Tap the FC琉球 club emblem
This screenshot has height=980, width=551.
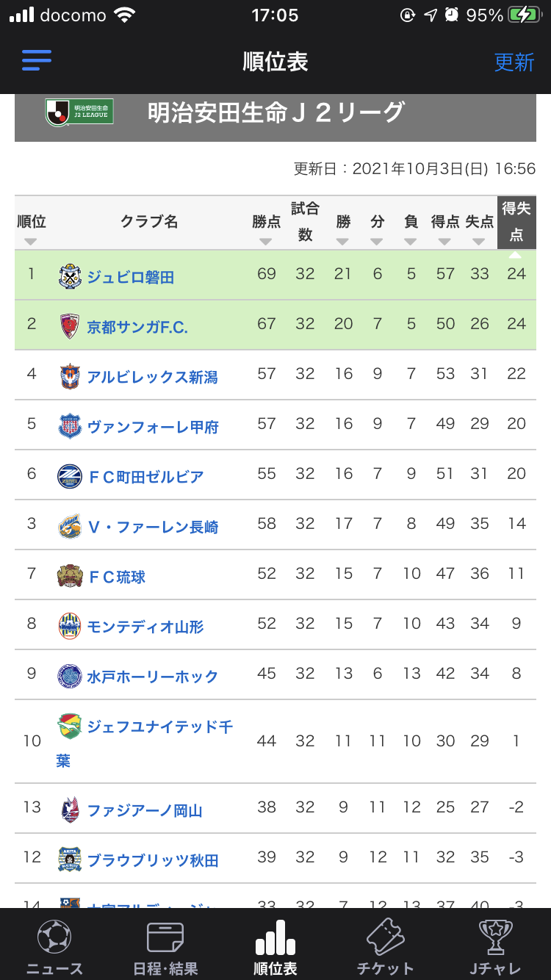[70, 576]
